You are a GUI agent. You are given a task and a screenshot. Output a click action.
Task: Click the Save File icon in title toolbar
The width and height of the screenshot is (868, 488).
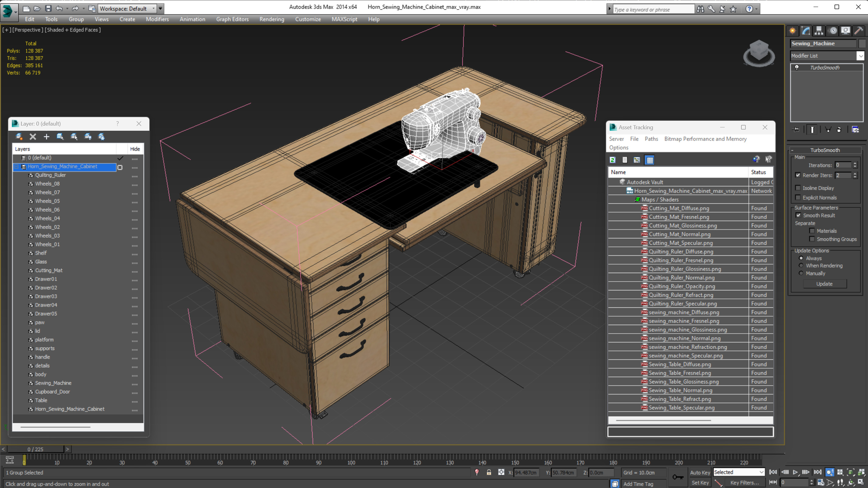[x=48, y=9]
